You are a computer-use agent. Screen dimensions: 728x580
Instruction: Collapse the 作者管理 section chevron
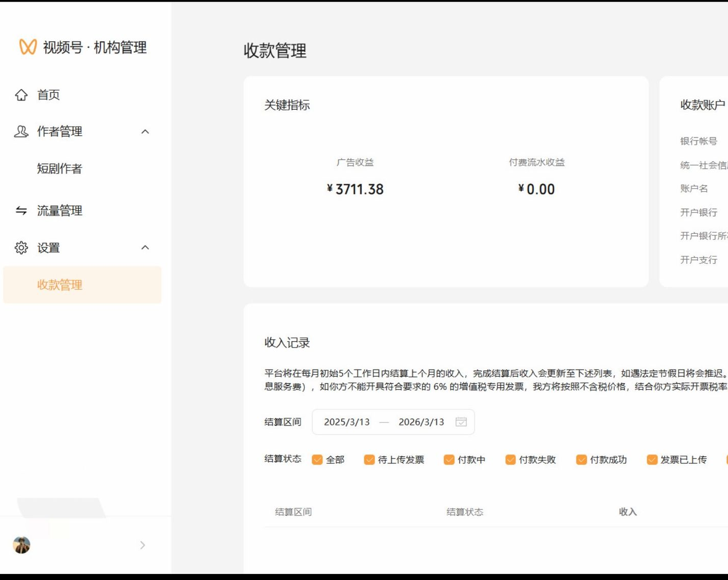145,132
